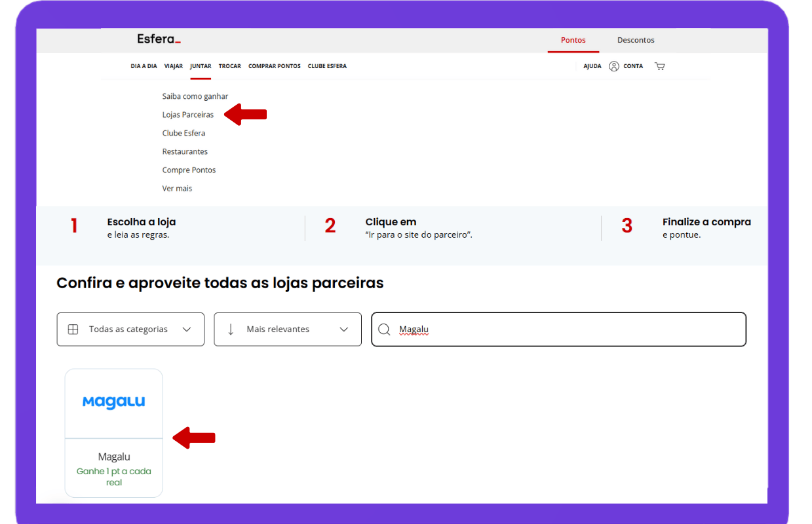Open the JUNTAR menu
The height and width of the screenshot is (524, 812).
click(x=201, y=66)
